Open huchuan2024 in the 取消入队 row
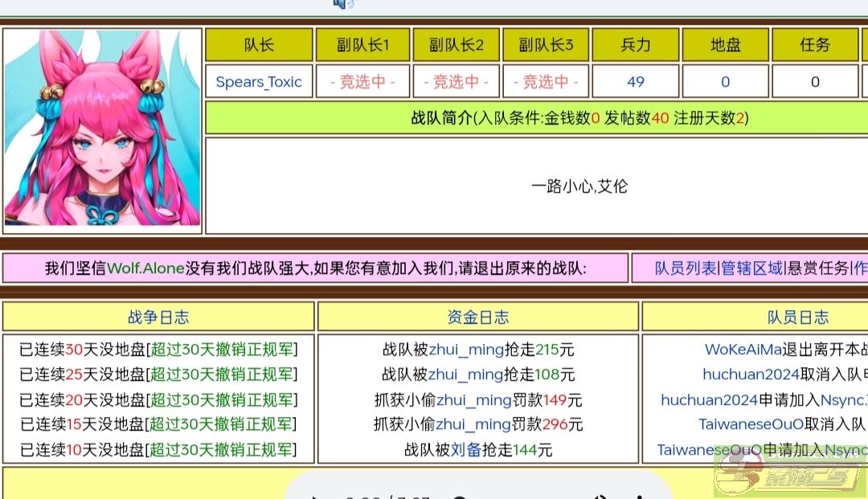The width and height of the screenshot is (868, 499). (751, 374)
